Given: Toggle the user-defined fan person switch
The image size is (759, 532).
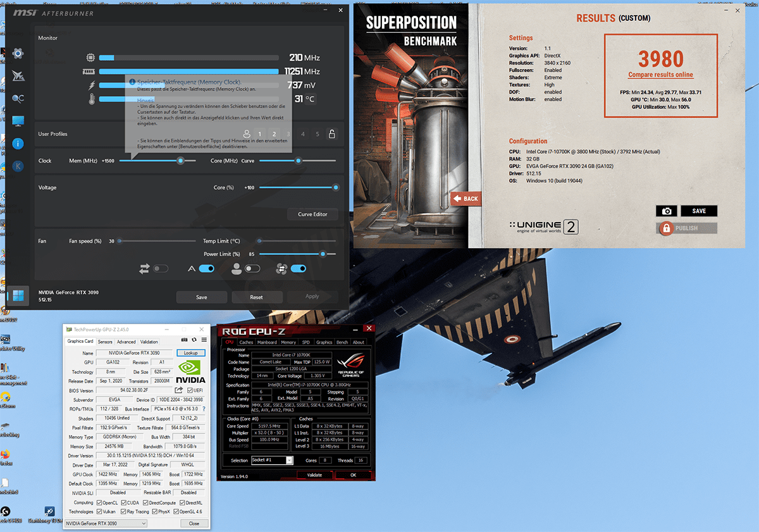Looking at the screenshot, I should [252, 269].
